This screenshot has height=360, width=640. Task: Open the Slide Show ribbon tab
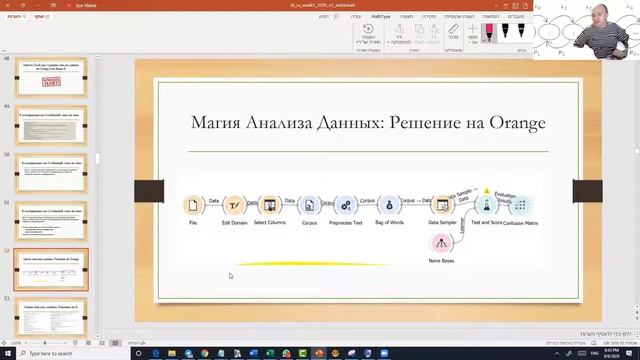459,16
